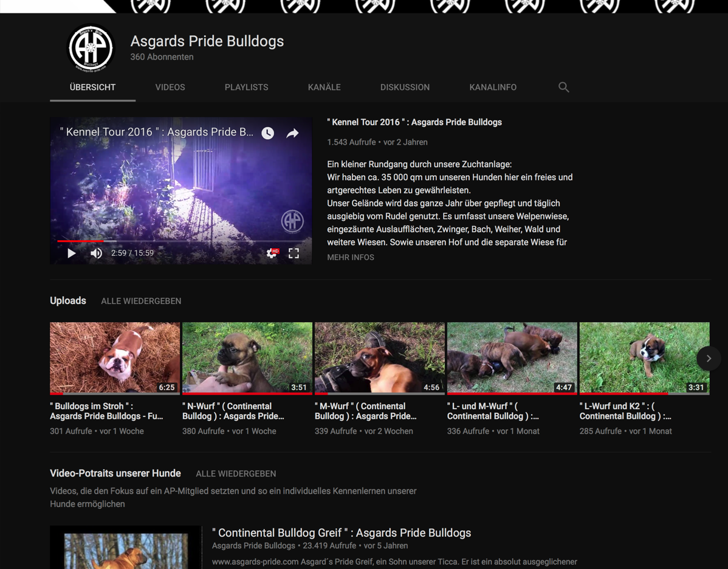This screenshot has width=728, height=569.
Task: Click the Asgards Pride channel avatar logo
Action: pyautogui.click(x=91, y=48)
